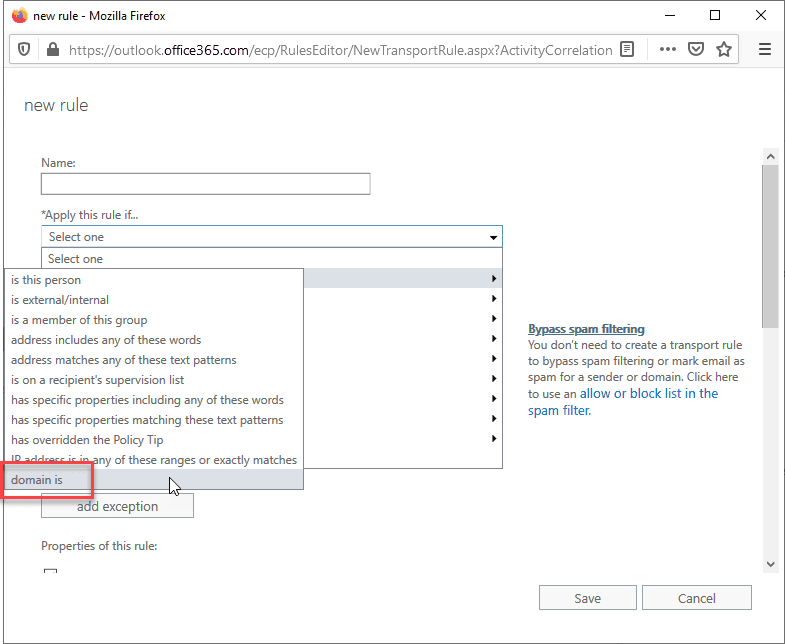Screen dimensions: 785x644
Task: Select 'has overridden the Policy Tip'
Action: tap(87, 440)
